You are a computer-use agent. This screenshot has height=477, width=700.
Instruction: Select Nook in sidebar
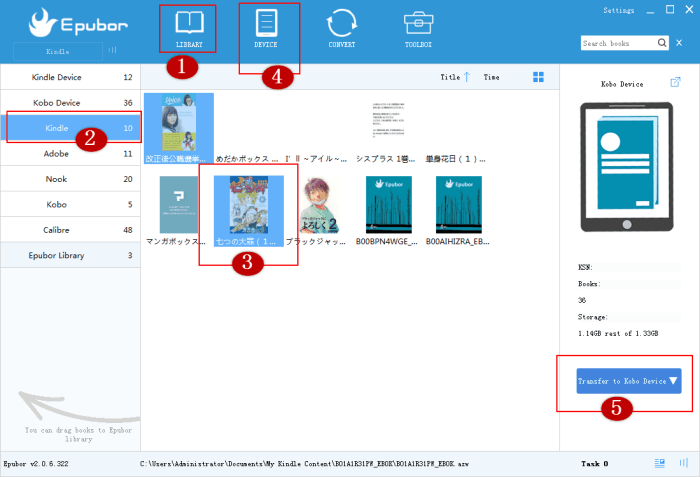[70, 179]
